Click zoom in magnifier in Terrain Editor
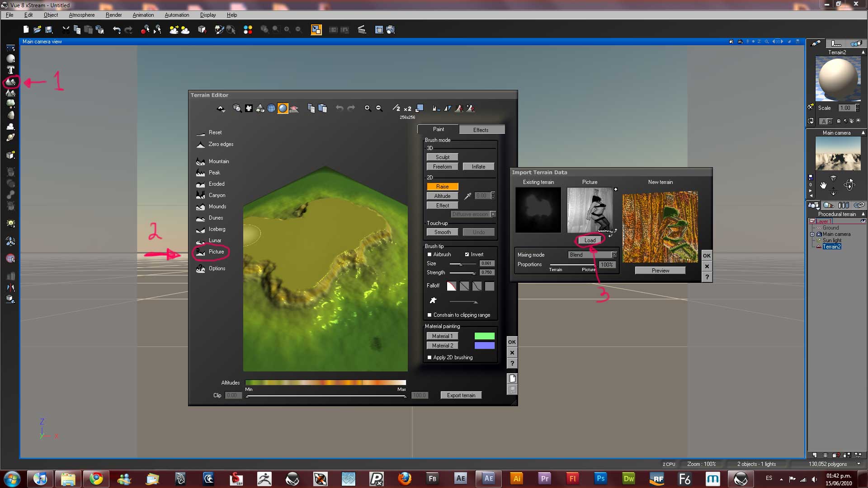868x488 pixels. (368, 108)
